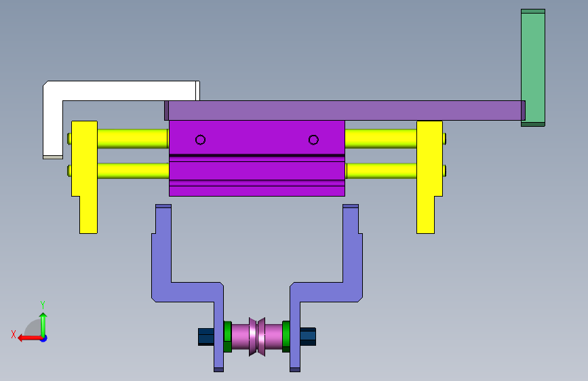Select the left blue-violet bracket arm
588x381 pixels.
click(187, 292)
